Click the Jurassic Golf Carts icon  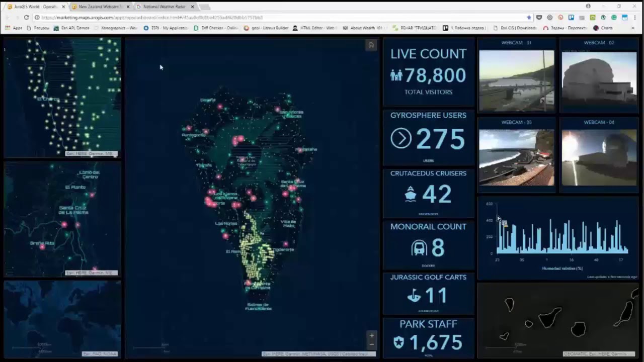coord(414,296)
